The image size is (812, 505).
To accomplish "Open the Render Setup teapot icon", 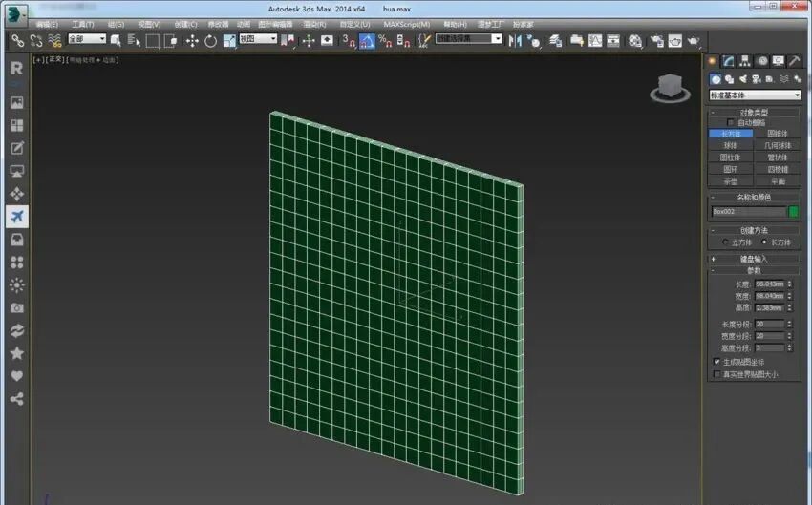I will pos(656,41).
